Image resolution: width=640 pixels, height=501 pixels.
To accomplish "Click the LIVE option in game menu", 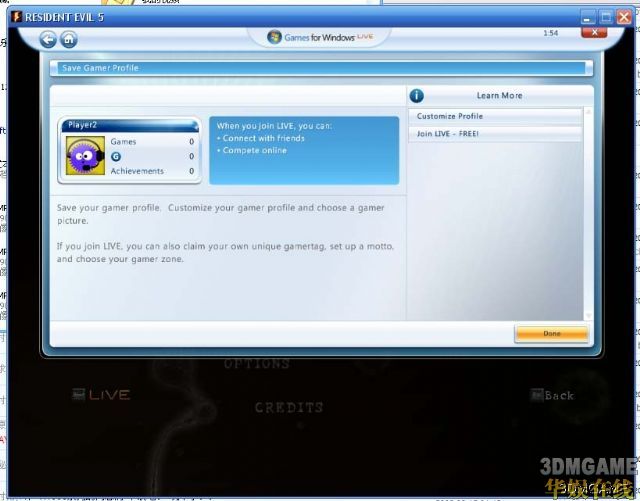I will (x=101, y=394).
